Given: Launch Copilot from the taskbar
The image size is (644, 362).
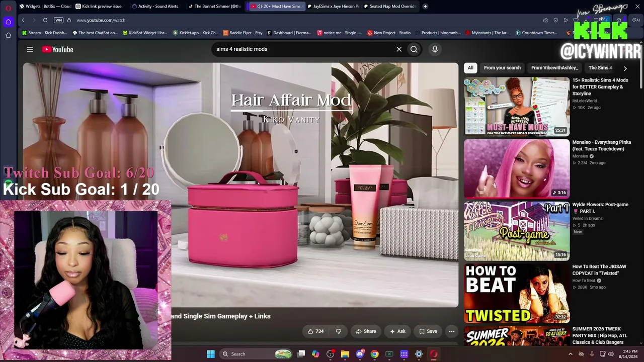Looking at the screenshot, I should (315, 354).
